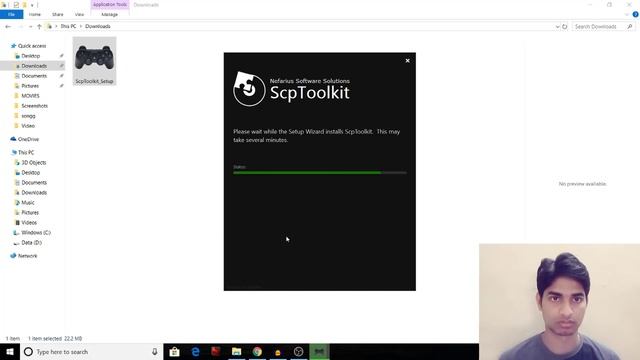This screenshot has width=640, height=360.
Task: Select the Application Tools contextual tab
Action: click(x=110, y=4)
